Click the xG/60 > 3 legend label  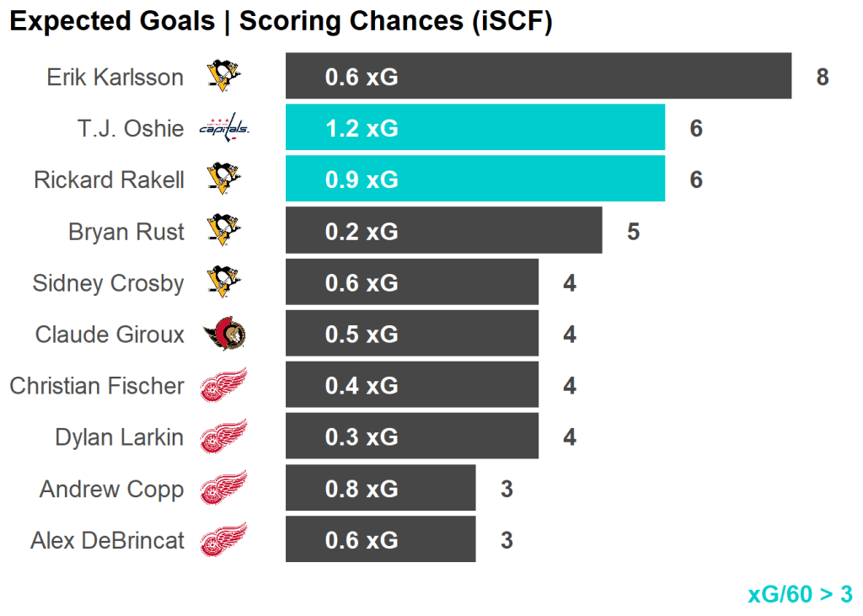point(800,594)
